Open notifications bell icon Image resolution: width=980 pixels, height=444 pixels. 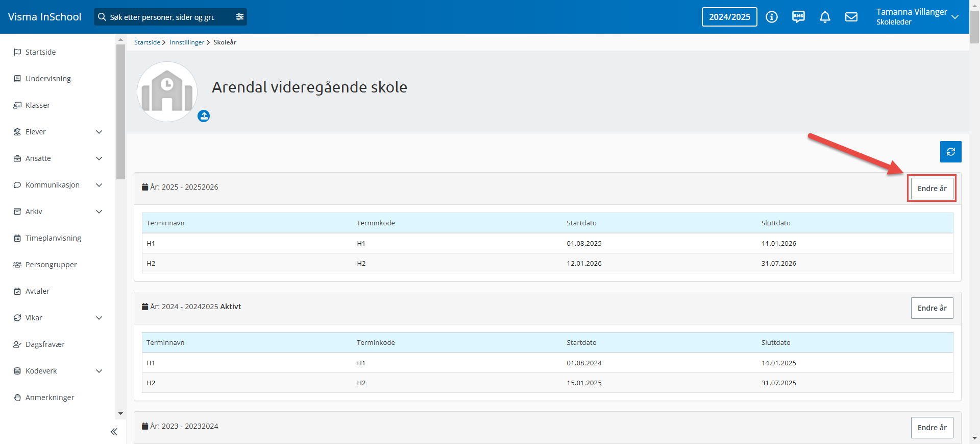(x=825, y=17)
